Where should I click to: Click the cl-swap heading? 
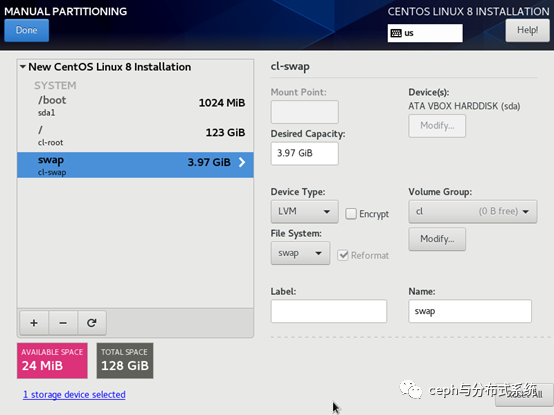tap(290, 67)
